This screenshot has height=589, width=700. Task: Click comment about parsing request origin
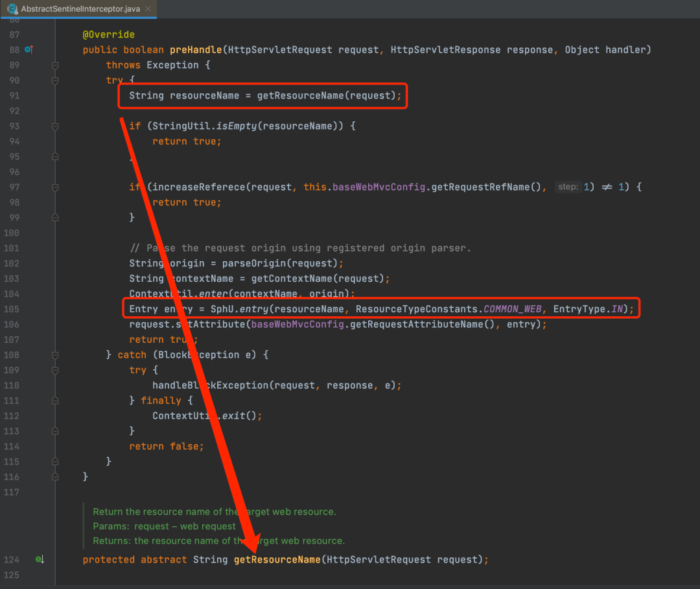pos(301,248)
